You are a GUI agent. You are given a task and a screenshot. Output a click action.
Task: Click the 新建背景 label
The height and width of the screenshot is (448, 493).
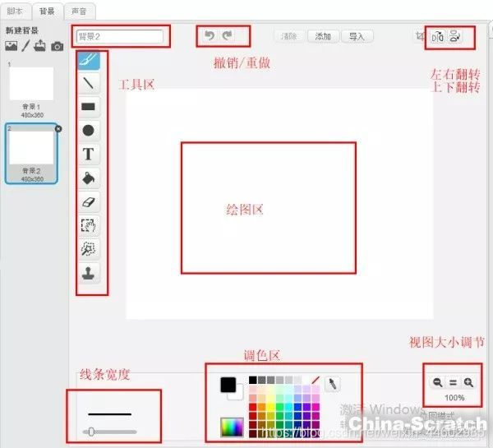click(22, 30)
